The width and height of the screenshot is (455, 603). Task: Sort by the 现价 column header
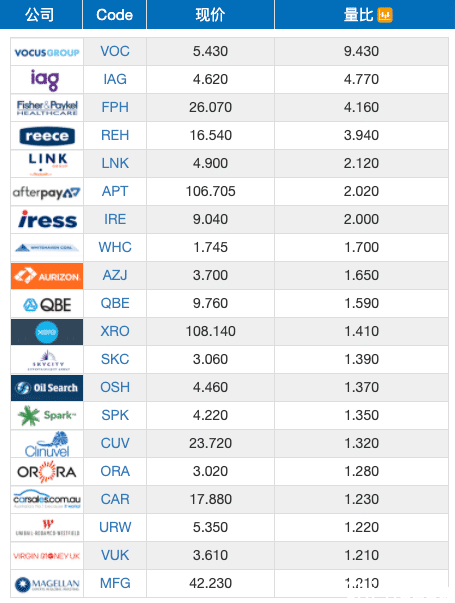pyautogui.click(x=210, y=15)
